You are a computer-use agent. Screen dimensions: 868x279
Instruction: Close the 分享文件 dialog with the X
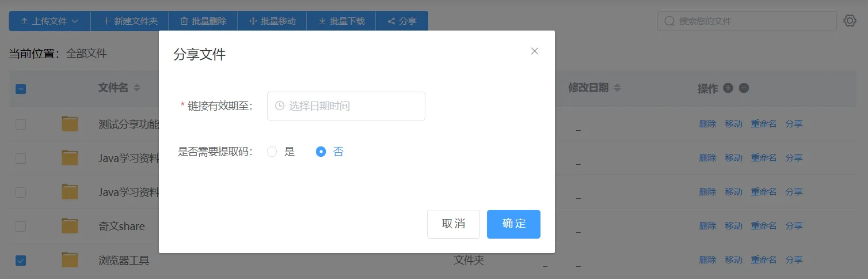pyautogui.click(x=535, y=51)
